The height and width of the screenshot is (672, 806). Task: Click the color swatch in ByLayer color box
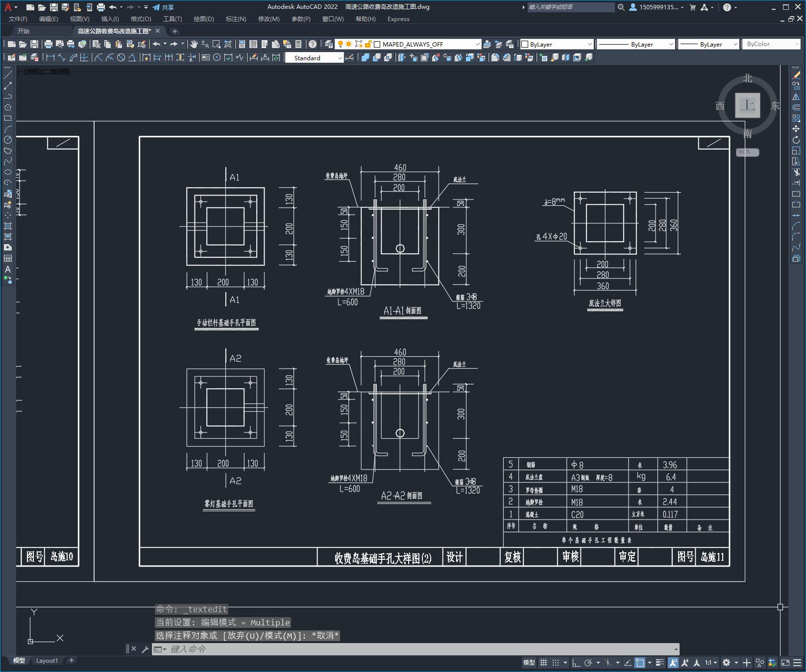525,44
